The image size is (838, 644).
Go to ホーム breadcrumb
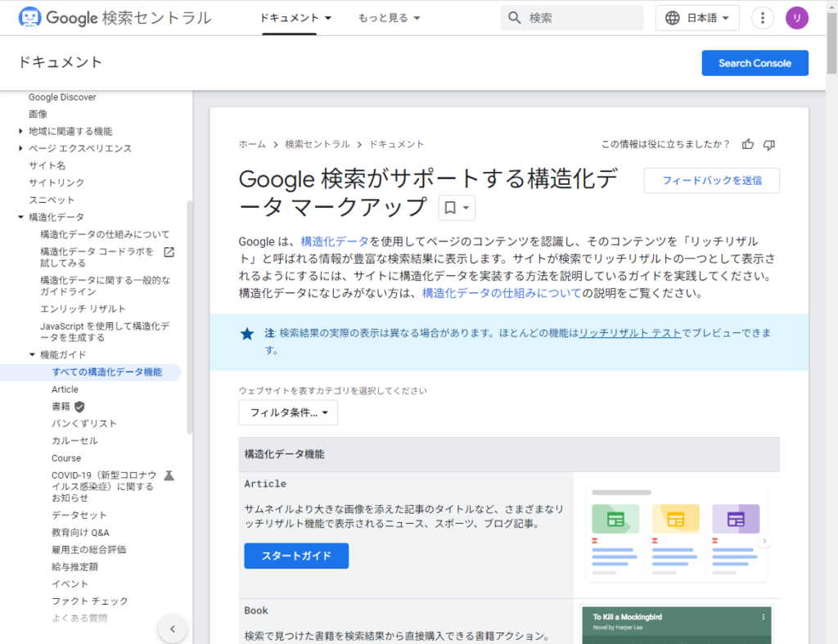(252, 144)
